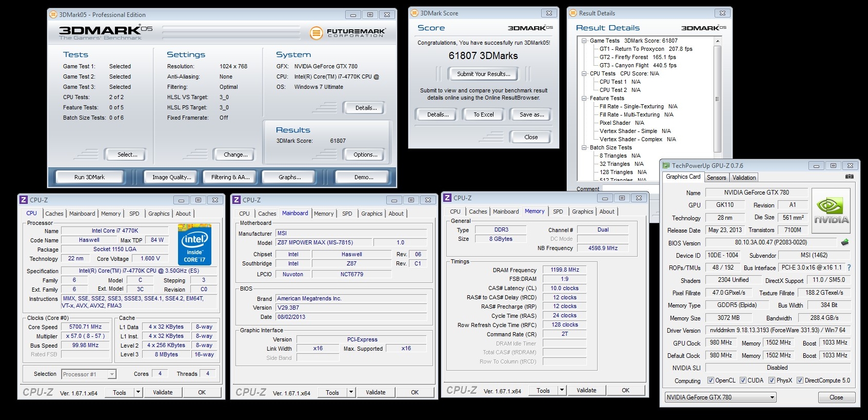Click the 3DMARK05 logo in the main window
This screenshot has height=420, width=868.
105,32
